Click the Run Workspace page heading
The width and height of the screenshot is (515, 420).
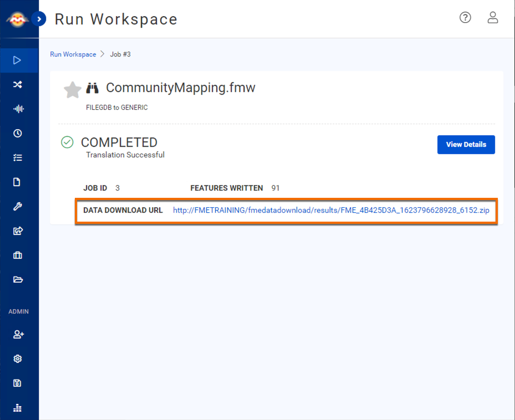coord(116,19)
